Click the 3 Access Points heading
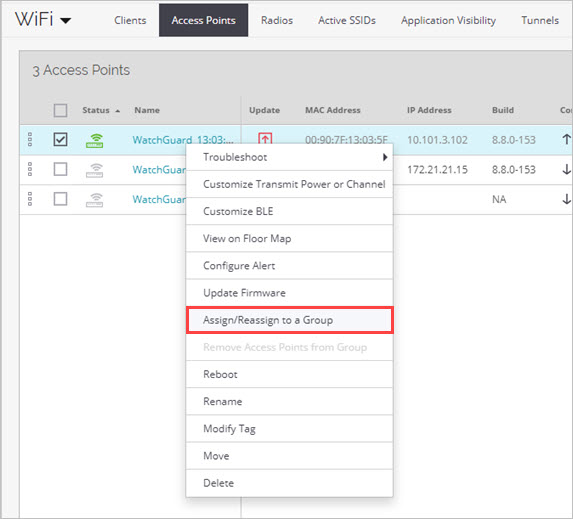The height and width of the screenshot is (519, 573). click(81, 70)
